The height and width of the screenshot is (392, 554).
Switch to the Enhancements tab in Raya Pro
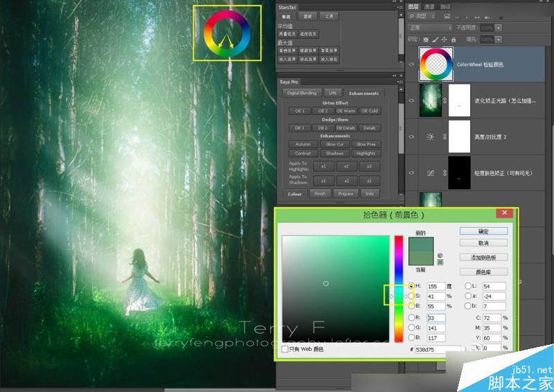(x=364, y=93)
